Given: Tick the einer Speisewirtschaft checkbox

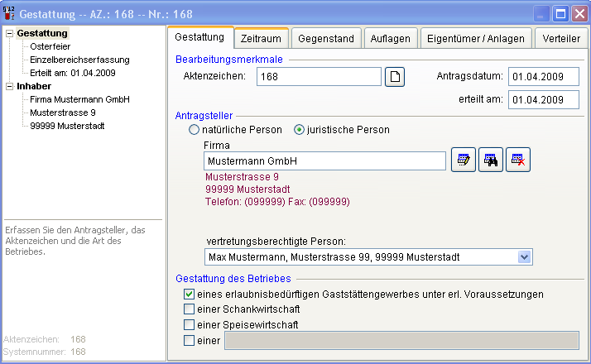Looking at the screenshot, I should click(x=189, y=325).
